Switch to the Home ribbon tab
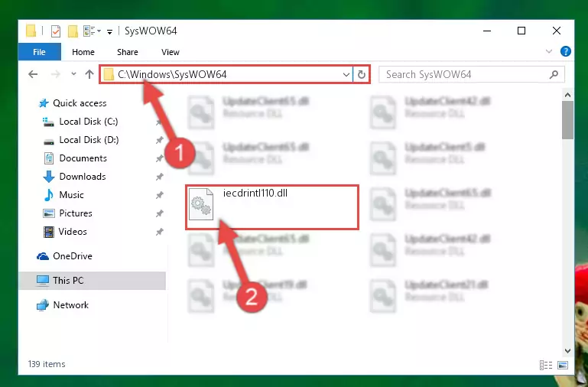588x387 pixels. coord(83,52)
